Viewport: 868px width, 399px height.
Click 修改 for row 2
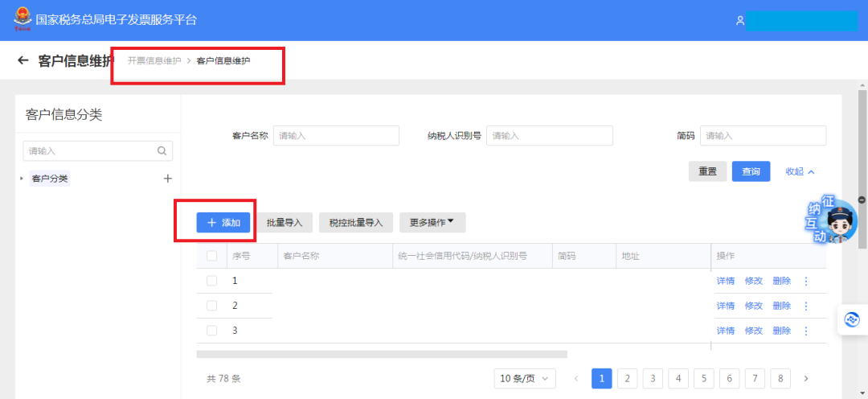754,306
